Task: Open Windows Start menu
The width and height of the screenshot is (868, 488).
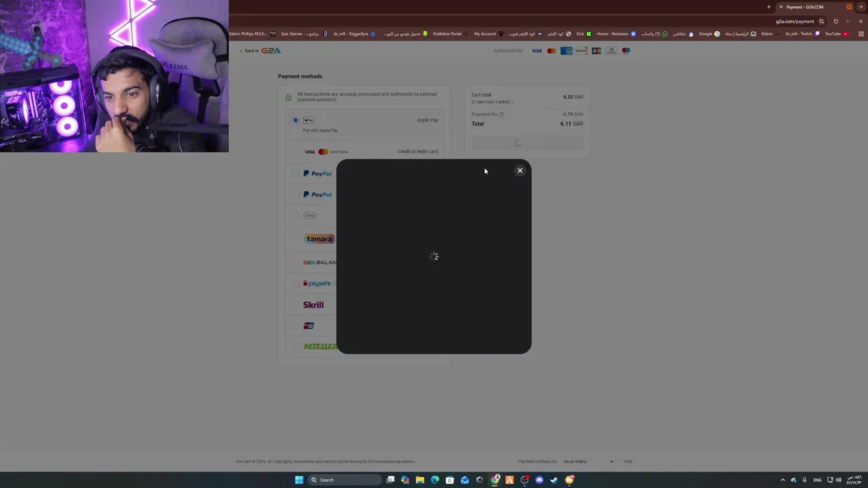Action: click(299, 480)
